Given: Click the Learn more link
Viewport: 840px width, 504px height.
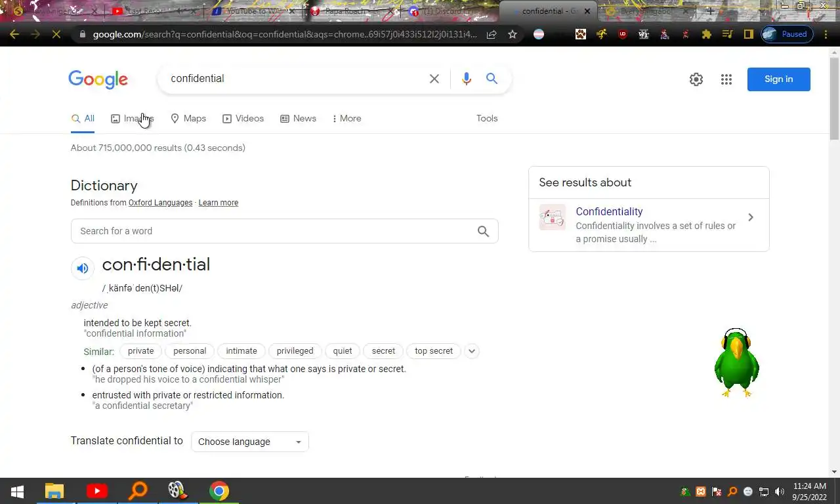Looking at the screenshot, I should click(219, 203).
